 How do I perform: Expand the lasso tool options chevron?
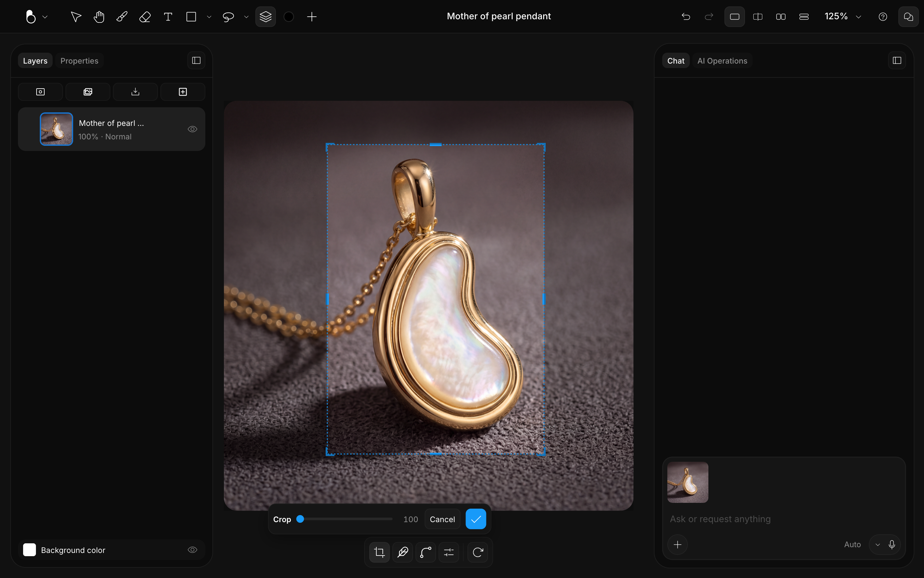(246, 17)
